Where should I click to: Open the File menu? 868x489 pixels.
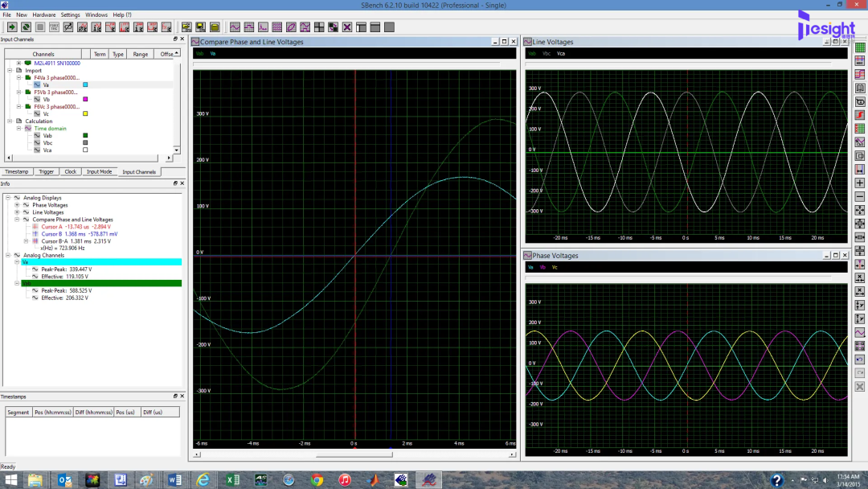point(6,15)
